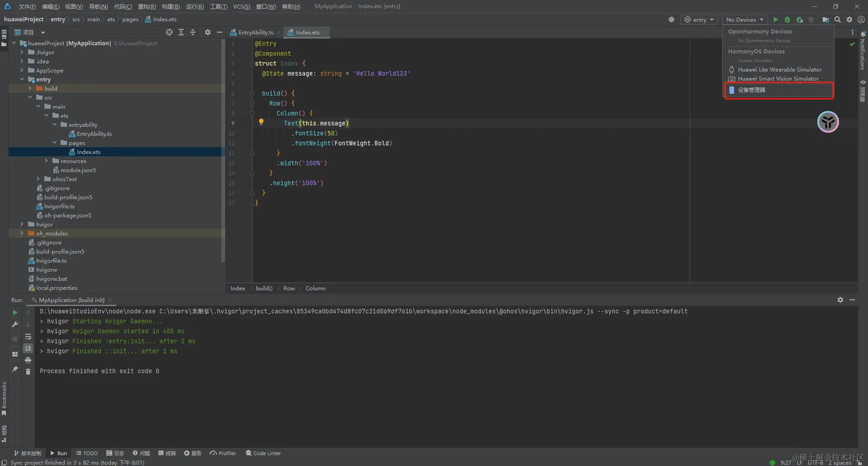
Task: Collapse the pages folder in project tree
Action: 55,143
